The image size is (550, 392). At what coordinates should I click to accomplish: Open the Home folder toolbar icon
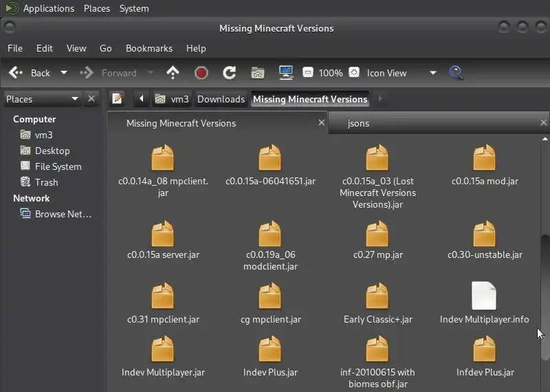258,73
